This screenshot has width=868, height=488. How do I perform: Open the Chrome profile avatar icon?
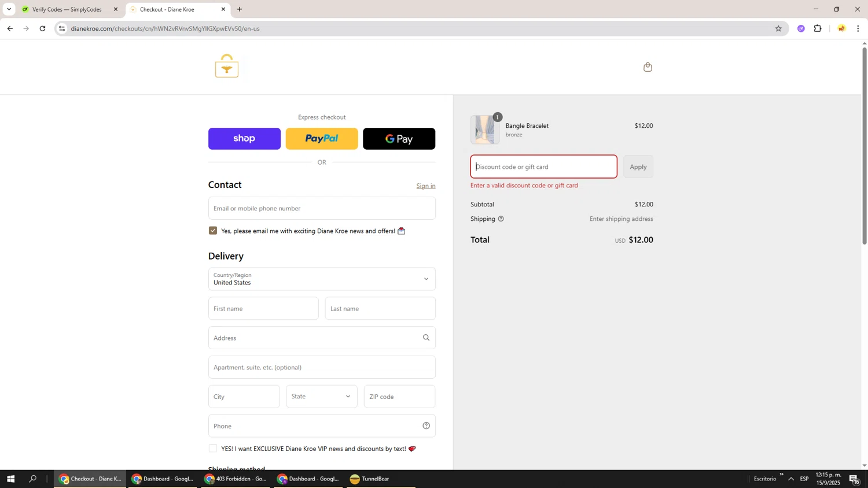tap(841, 28)
